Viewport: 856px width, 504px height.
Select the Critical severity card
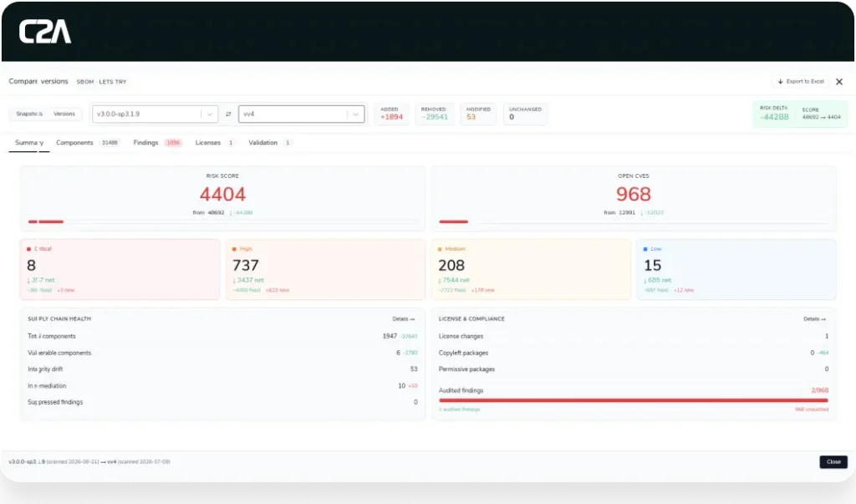(x=120, y=269)
